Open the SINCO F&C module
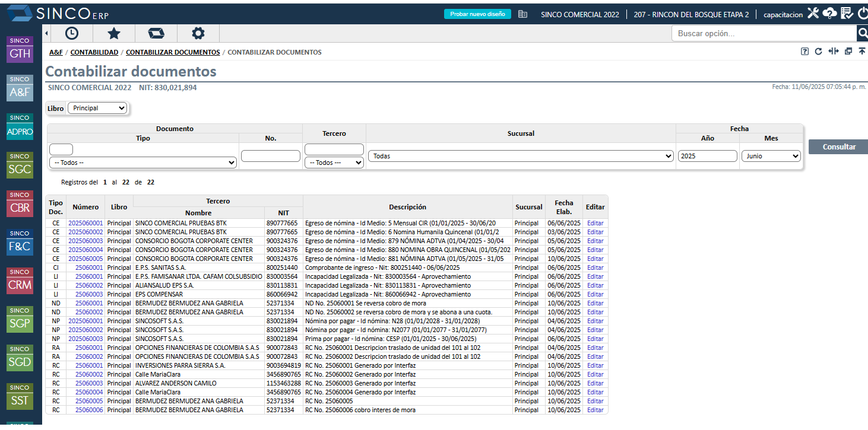Viewport: 868px width, 430px height. (20, 242)
